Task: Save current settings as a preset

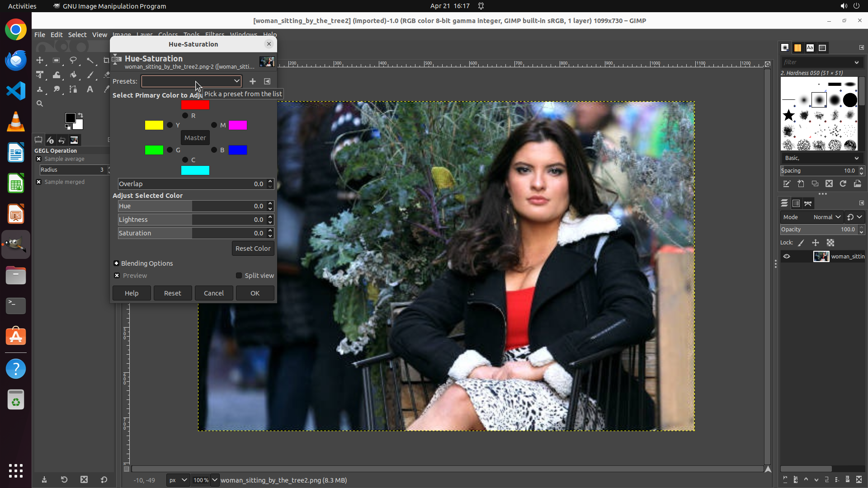Action: (253, 81)
